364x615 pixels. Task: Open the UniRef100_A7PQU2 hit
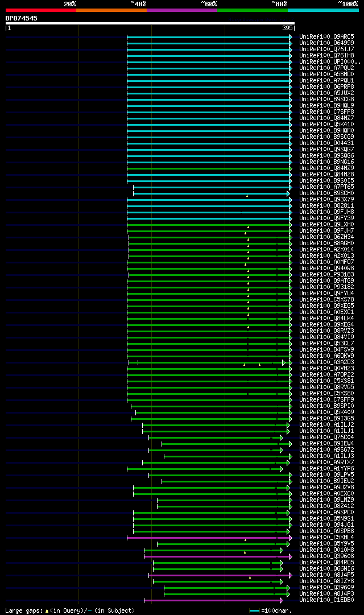click(326, 68)
